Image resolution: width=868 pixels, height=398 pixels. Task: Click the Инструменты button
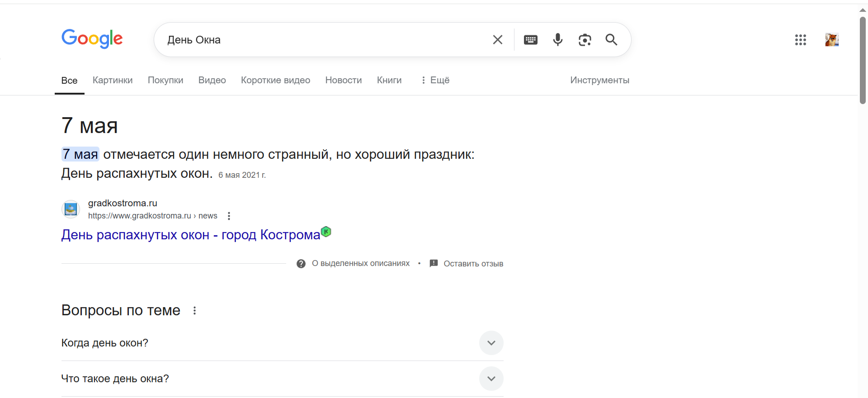pyautogui.click(x=599, y=80)
